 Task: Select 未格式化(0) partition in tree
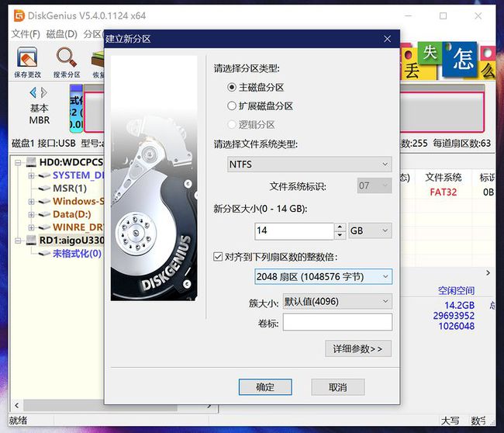point(77,254)
